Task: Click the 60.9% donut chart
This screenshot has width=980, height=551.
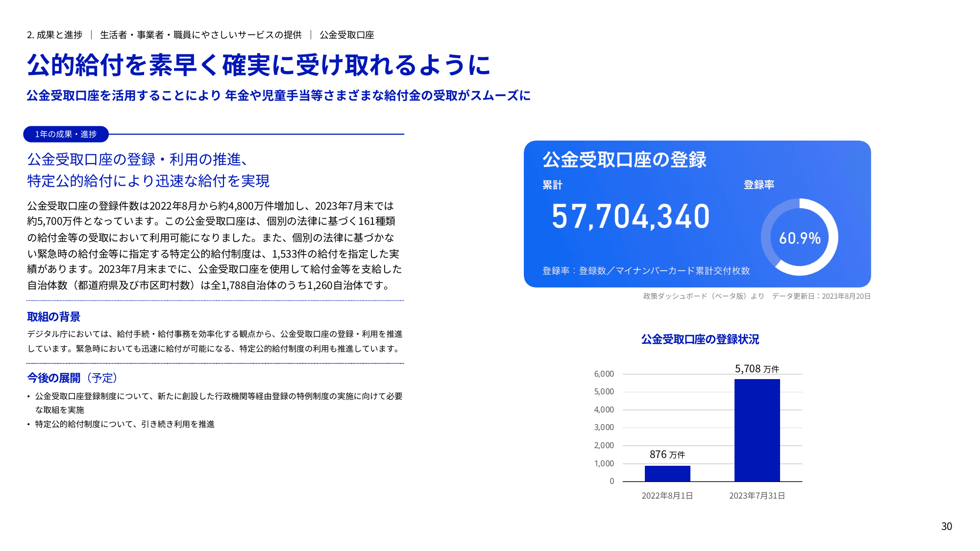Action: click(x=800, y=239)
